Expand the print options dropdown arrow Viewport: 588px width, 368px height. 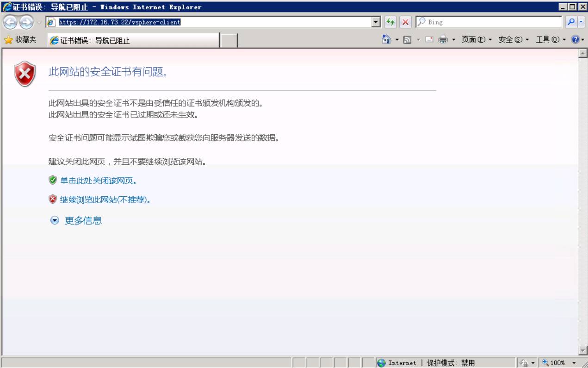(x=453, y=40)
